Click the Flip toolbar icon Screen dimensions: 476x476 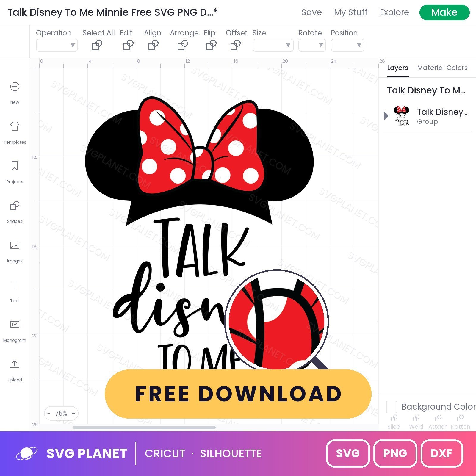[211, 45]
